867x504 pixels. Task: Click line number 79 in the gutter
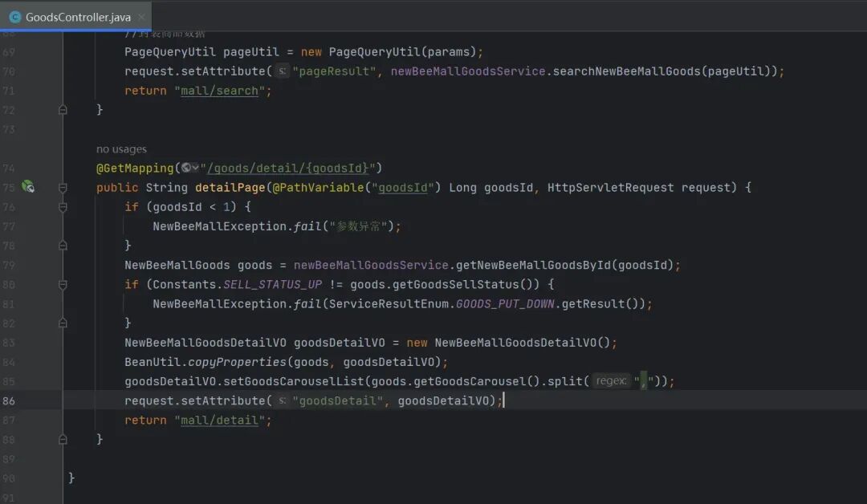tap(9, 265)
